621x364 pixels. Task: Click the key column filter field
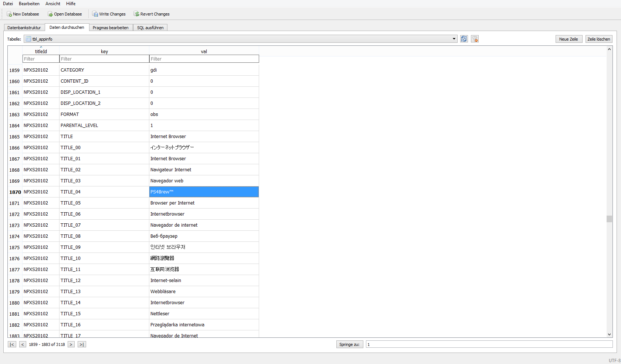pyautogui.click(x=104, y=59)
